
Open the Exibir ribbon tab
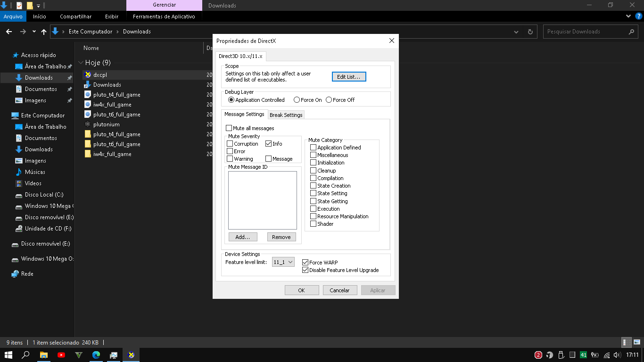pos(112,16)
